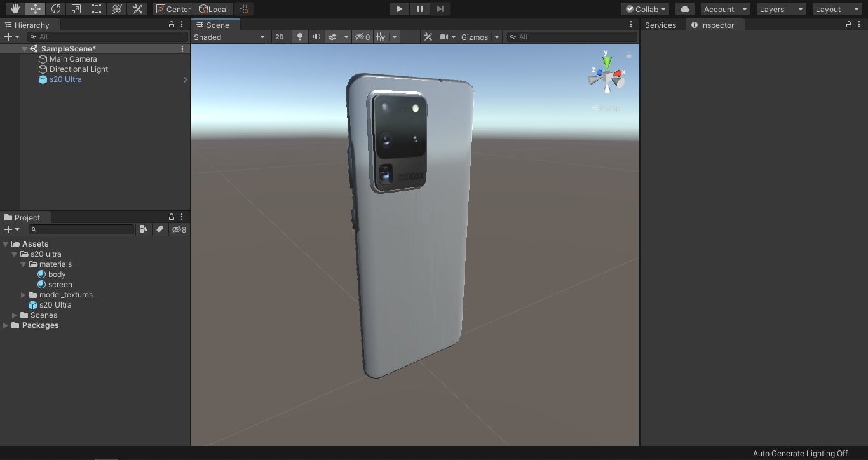Toggle scene lighting bulb icon

point(300,37)
